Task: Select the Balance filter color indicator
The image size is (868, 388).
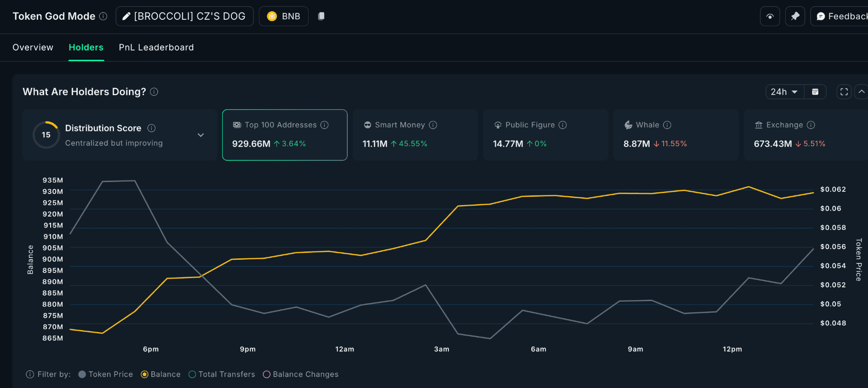Action: [x=144, y=374]
